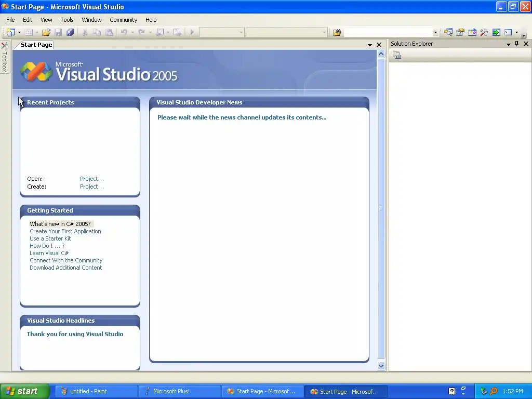532x399 pixels.
Task: Open the New Project dropdown arrow
Action: (19, 32)
